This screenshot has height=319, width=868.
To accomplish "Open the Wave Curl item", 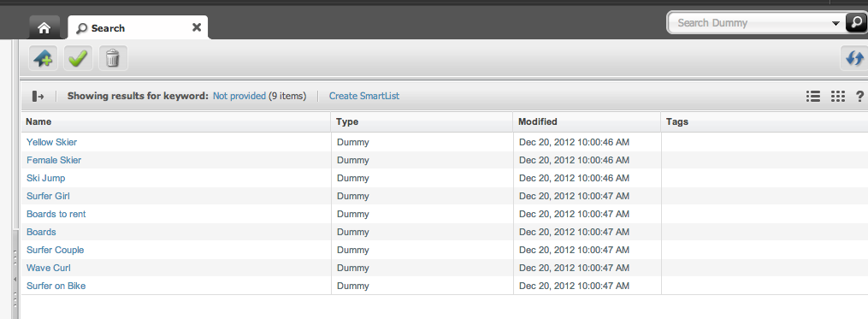I will (49, 268).
